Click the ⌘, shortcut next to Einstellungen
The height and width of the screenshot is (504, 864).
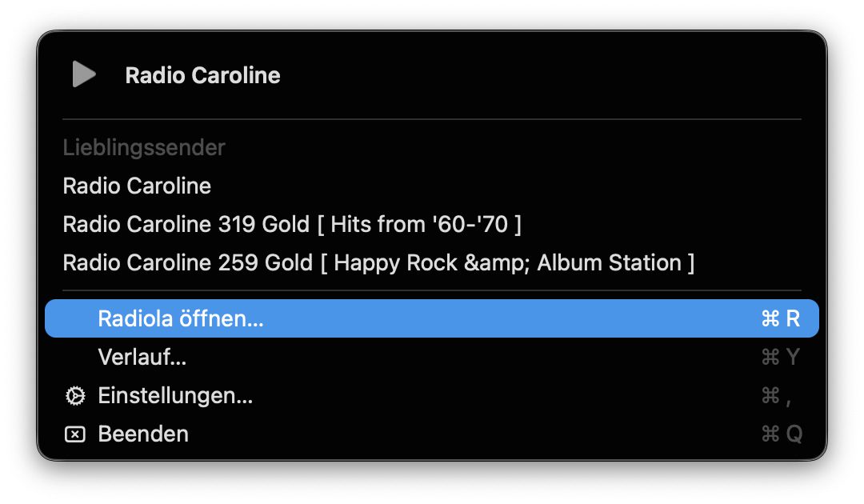tap(776, 396)
